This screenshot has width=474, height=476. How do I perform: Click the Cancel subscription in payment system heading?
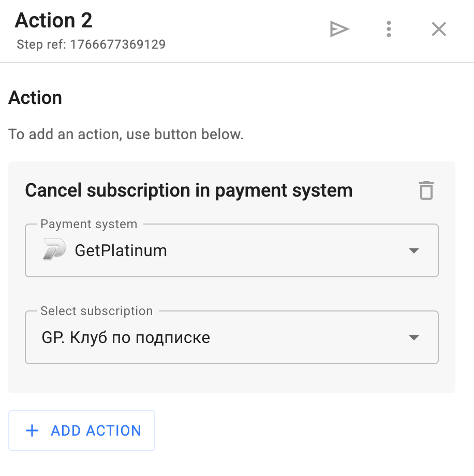189,190
